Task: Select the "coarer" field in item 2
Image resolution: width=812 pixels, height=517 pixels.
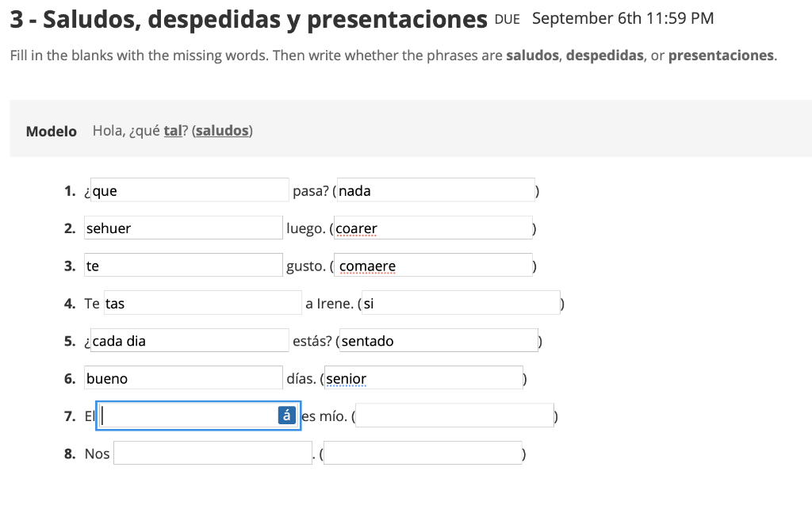Action: tap(433, 228)
